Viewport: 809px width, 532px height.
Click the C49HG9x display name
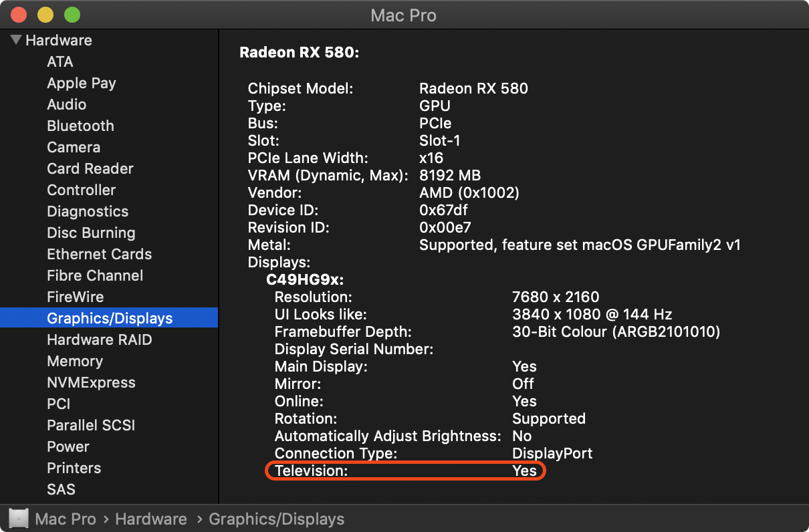tap(305, 279)
